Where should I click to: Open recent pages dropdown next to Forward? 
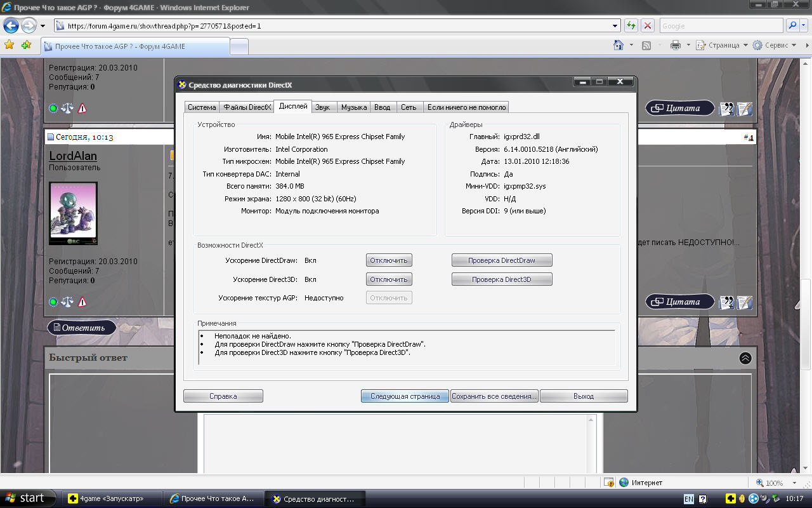tap(43, 26)
